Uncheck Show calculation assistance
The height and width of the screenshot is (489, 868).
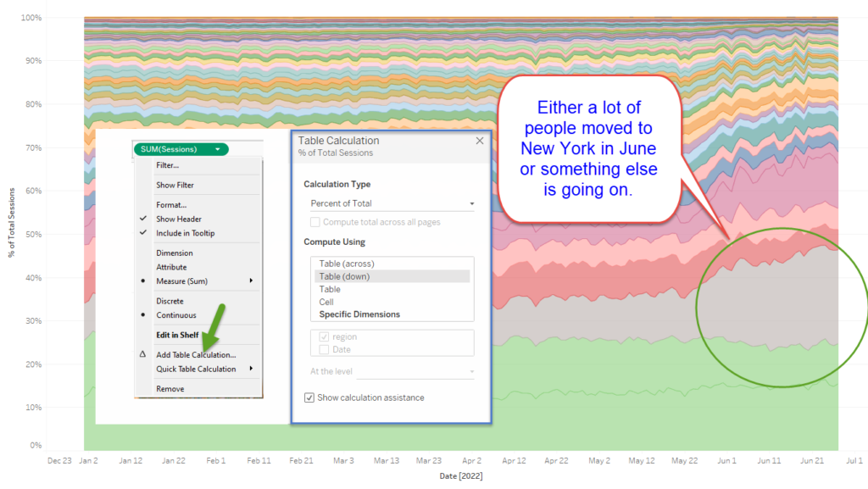[x=309, y=397]
